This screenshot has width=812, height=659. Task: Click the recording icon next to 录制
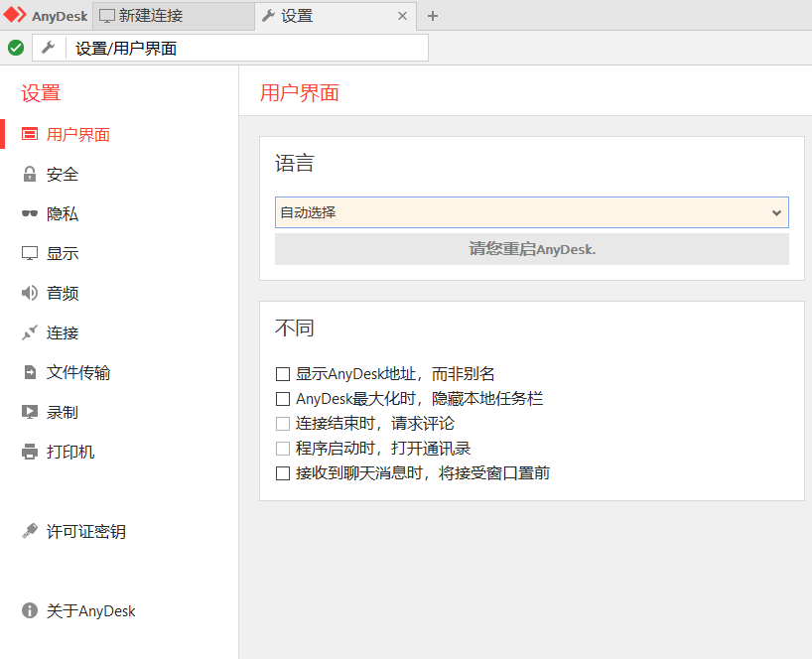pyautogui.click(x=30, y=412)
